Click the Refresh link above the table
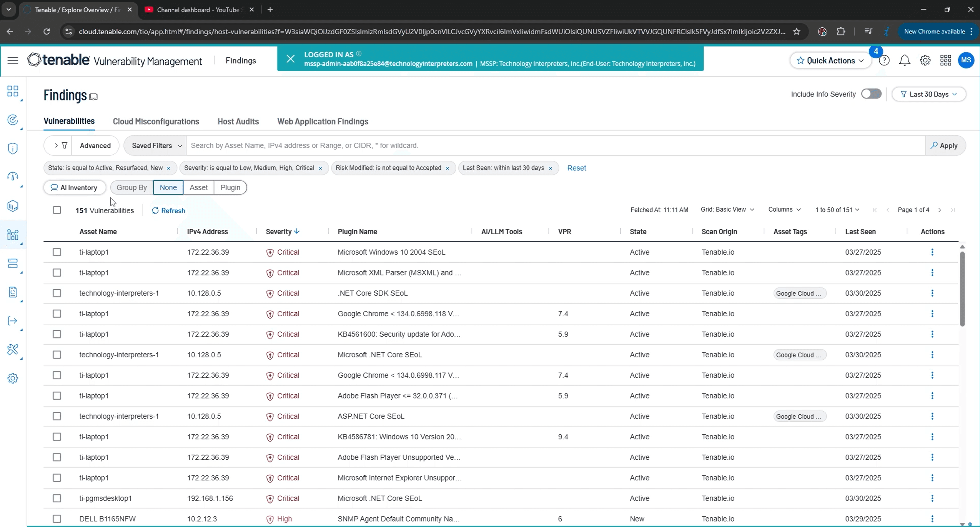Viewport: 980px width, 527px height. pos(169,210)
